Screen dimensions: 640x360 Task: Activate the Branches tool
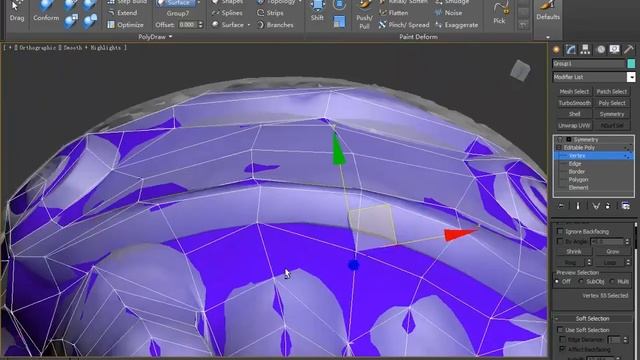[x=275, y=25]
